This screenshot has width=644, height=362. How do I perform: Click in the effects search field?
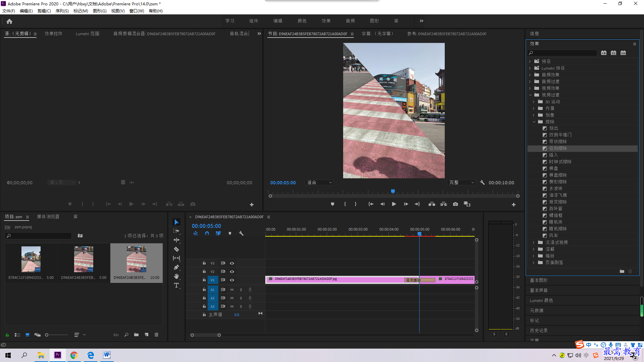click(562, 53)
